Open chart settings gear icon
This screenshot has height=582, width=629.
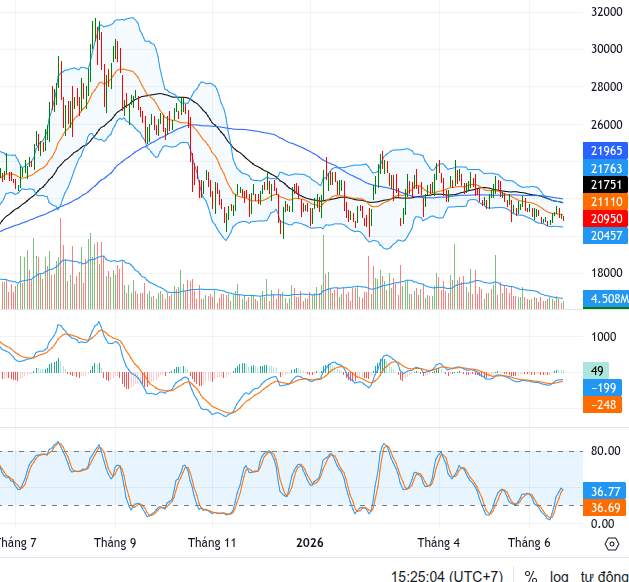[612, 544]
